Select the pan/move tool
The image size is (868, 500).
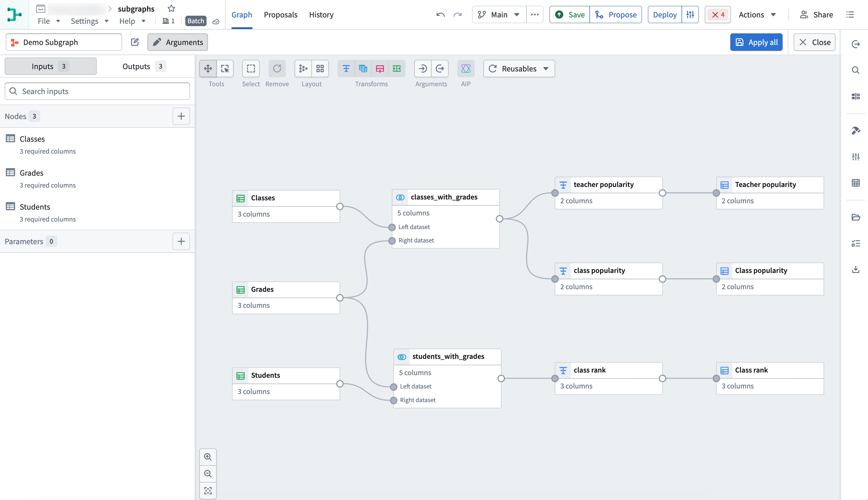(208, 69)
